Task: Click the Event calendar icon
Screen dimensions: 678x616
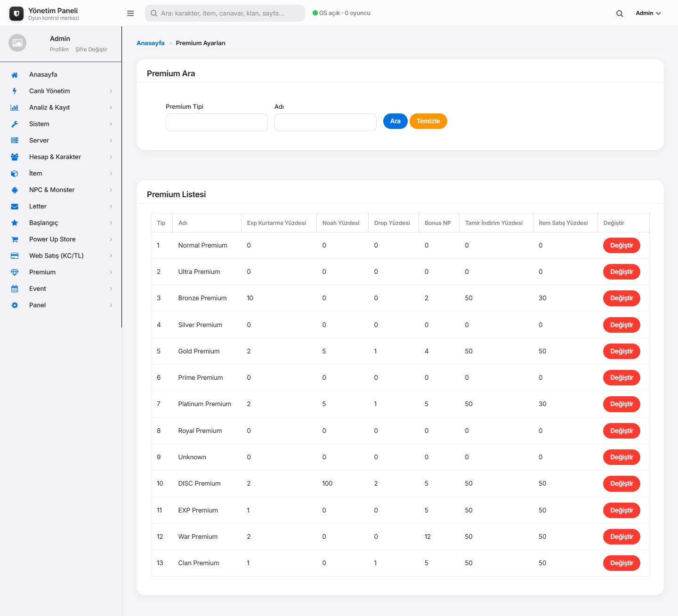Action: [15, 289]
